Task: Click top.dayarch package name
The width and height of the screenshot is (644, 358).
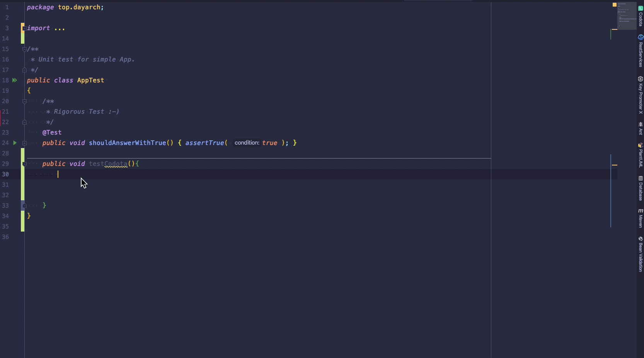Action: (79, 7)
